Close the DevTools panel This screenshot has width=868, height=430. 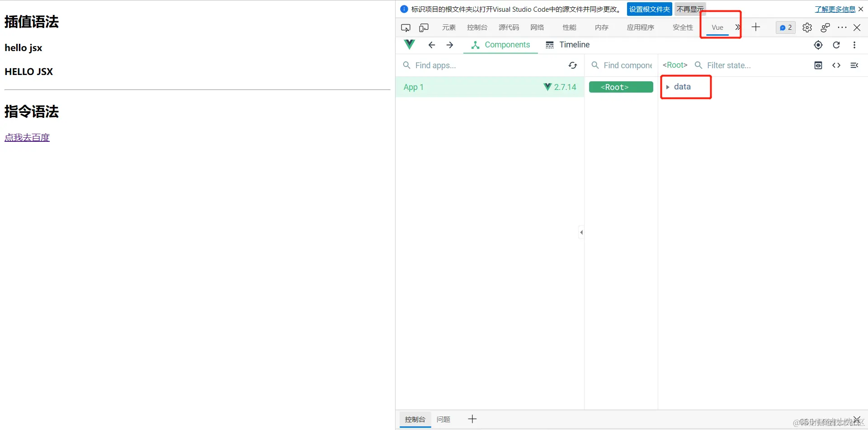click(x=857, y=28)
